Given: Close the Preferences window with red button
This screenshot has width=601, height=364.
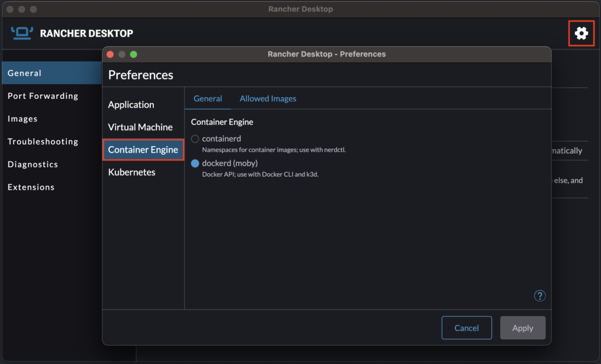Looking at the screenshot, I should click(x=110, y=54).
